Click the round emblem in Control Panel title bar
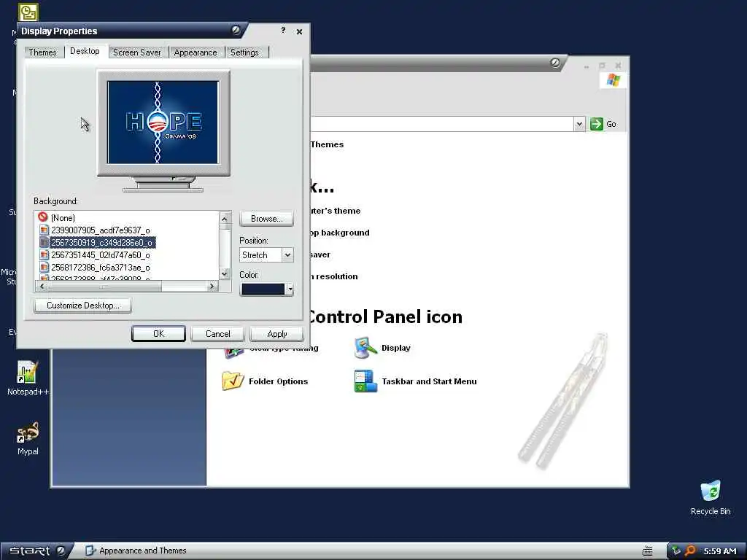The image size is (747, 560). pos(554,63)
